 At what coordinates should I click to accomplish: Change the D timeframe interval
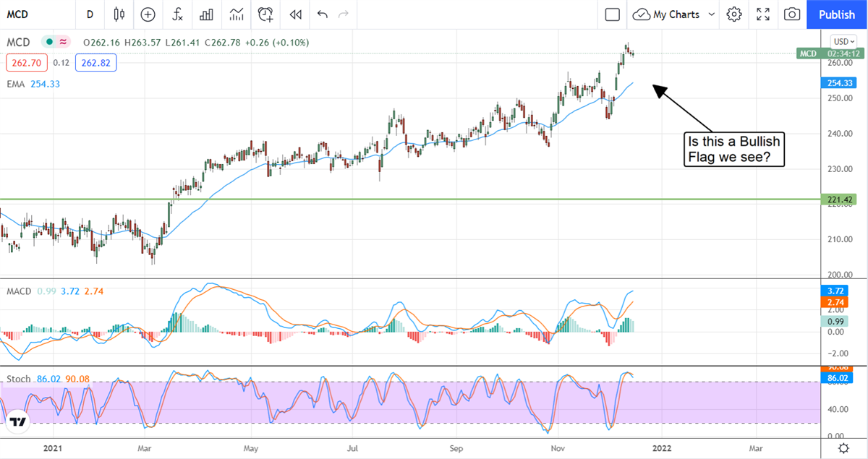[90, 14]
